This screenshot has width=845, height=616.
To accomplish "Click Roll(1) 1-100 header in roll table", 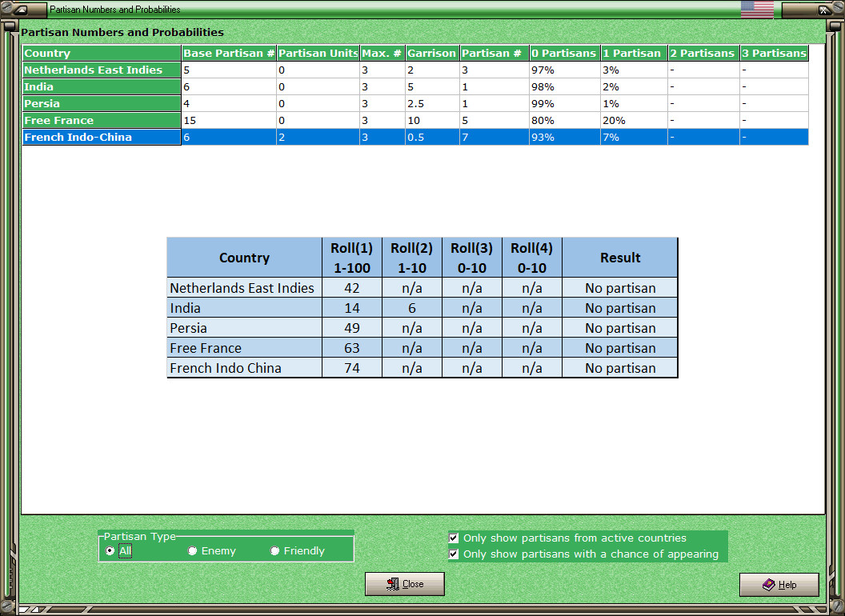I will (352, 258).
